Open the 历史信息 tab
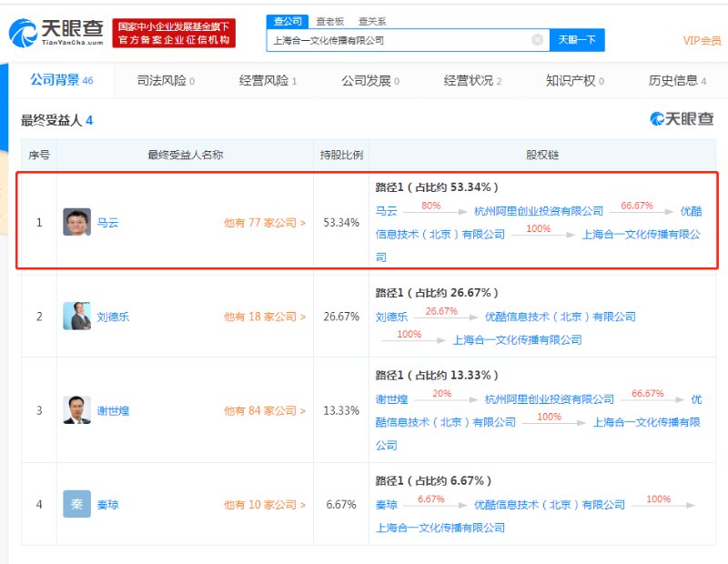Viewport: 728px width, 564px height. tap(677, 81)
